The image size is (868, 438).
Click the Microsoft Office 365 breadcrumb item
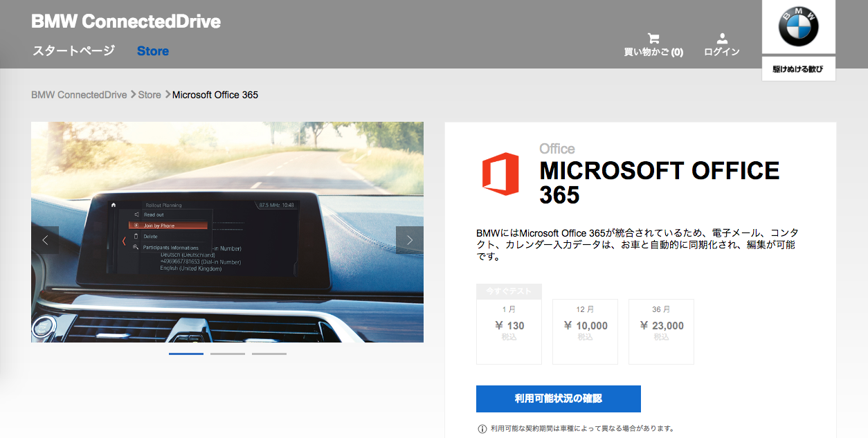point(215,95)
